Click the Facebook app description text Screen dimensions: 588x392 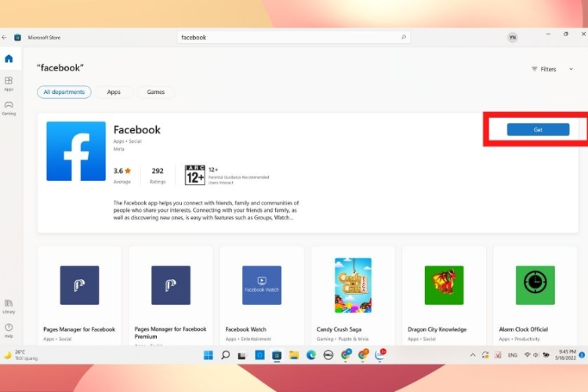pyautogui.click(x=206, y=210)
